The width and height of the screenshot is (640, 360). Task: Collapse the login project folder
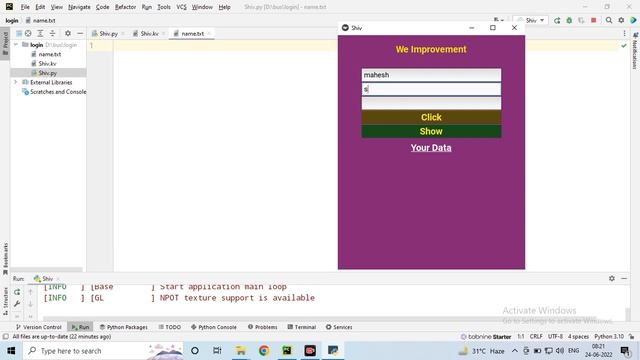(16, 44)
